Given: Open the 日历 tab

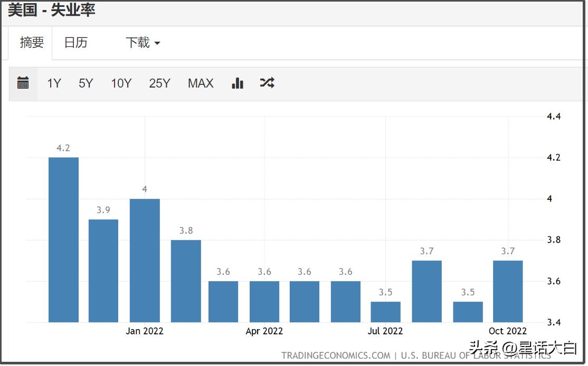Looking at the screenshot, I should [75, 43].
